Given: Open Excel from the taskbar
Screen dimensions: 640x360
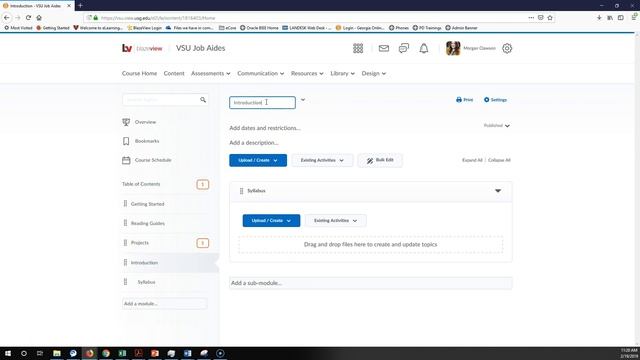Looking at the screenshot, I should click(x=122, y=353).
